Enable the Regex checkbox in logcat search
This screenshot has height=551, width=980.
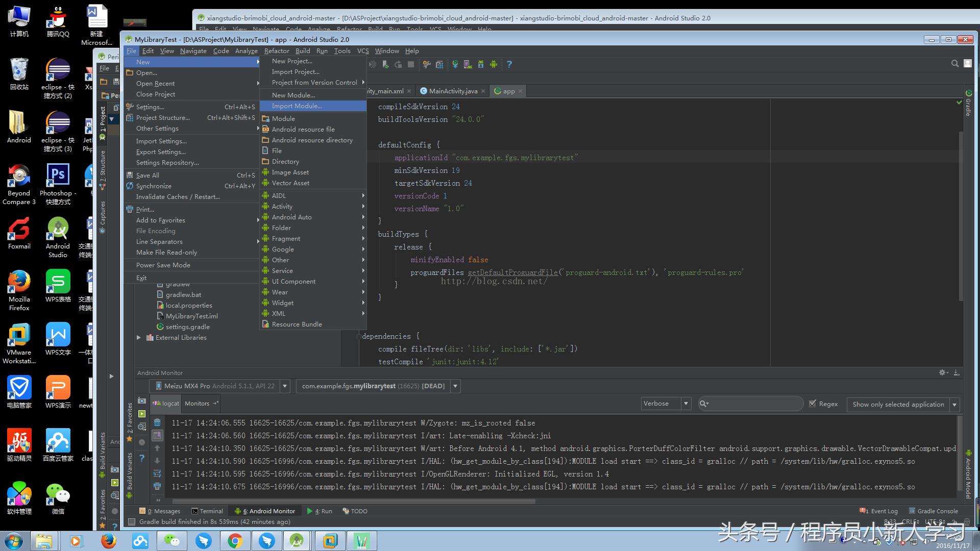click(814, 404)
